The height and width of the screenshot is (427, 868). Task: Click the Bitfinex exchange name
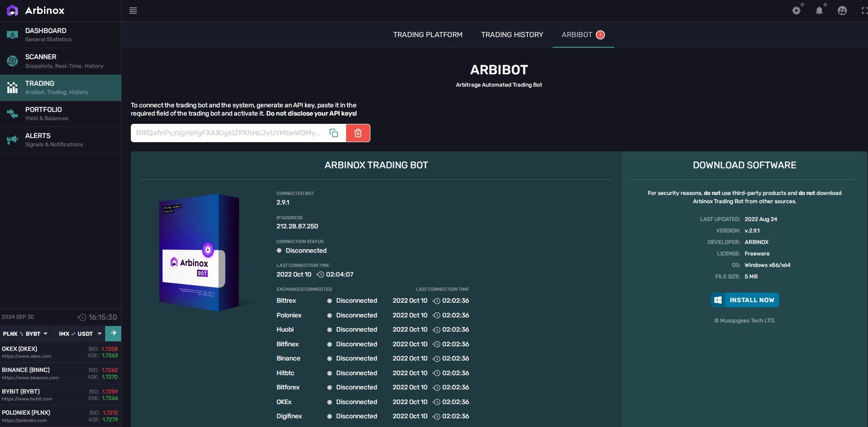[287, 344]
